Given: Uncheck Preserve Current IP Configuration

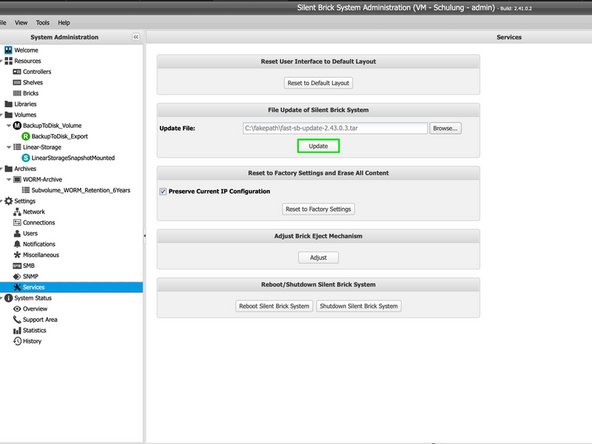Looking at the screenshot, I should point(163,191).
